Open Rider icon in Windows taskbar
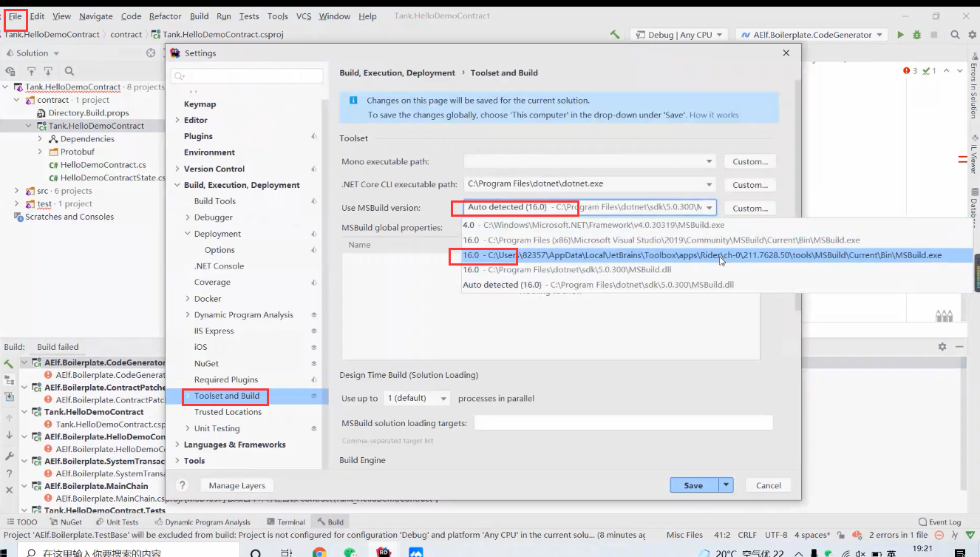This screenshot has height=557, width=980. 384,552
